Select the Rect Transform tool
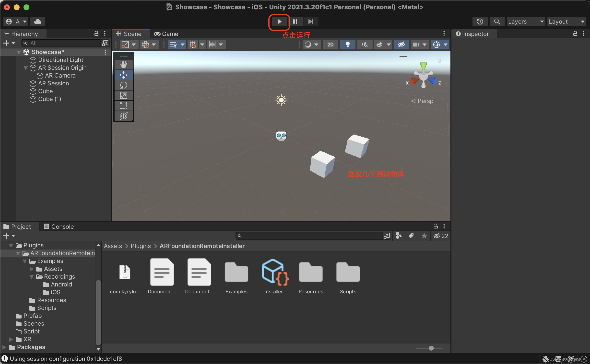Image resolution: width=590 pixels, height=364 pixels. point(124,106)
